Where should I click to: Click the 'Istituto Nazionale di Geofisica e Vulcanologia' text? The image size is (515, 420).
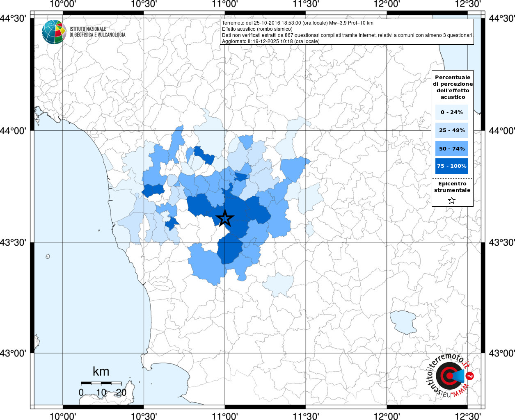(97, 32)
